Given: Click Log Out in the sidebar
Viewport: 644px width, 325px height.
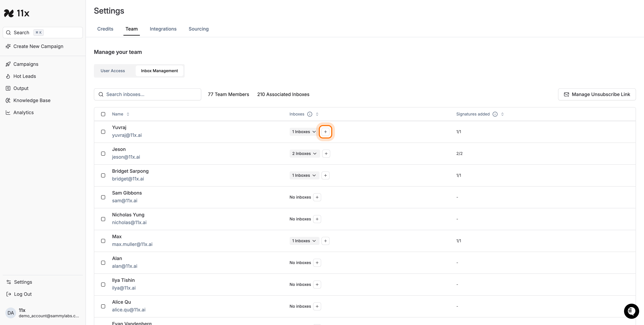Looking at the screenshot, I should tap(22, 294).
